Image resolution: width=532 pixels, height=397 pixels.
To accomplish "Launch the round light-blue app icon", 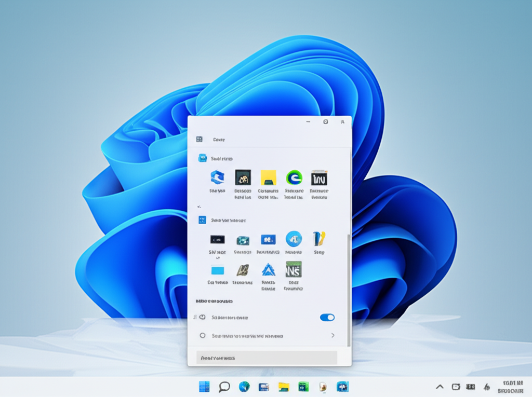I will pos(294,239).
